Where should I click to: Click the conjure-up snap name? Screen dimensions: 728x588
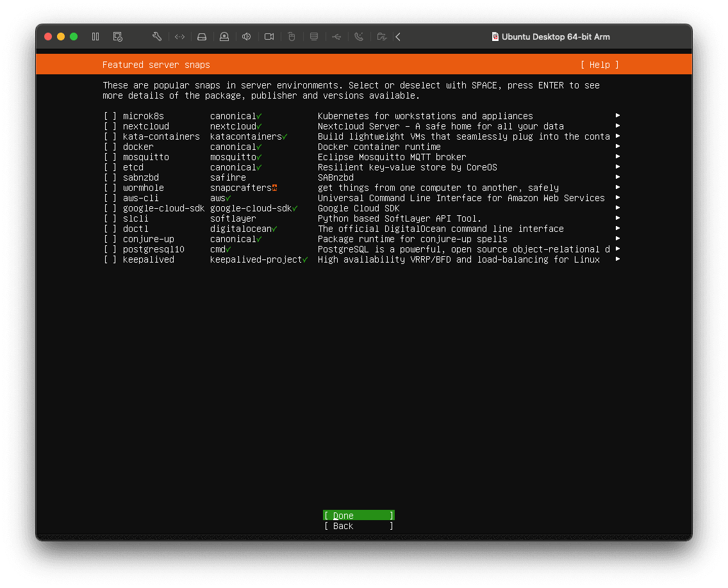point(149,240)
